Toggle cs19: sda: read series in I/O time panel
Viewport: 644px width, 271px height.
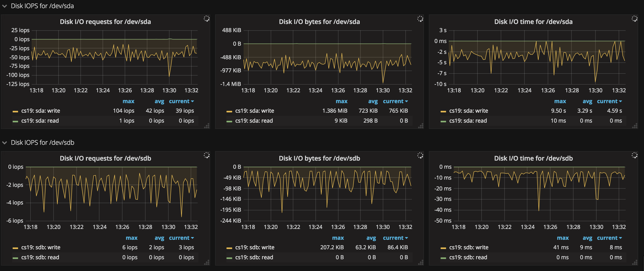(468, 121)
